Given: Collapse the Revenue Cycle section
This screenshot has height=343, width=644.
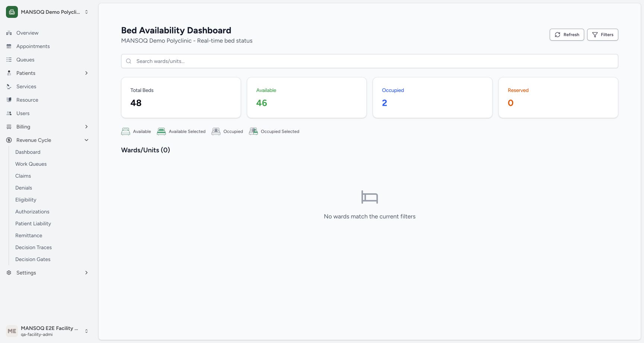Looking at the screenshot, I should tap(86, 140).
